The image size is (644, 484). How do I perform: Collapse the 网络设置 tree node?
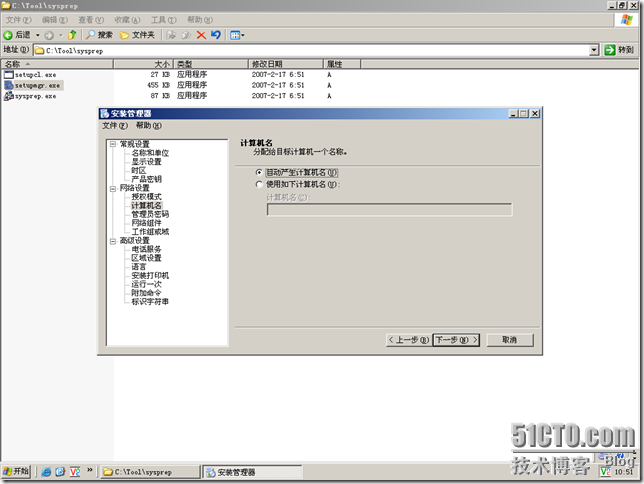coord(113,189)
